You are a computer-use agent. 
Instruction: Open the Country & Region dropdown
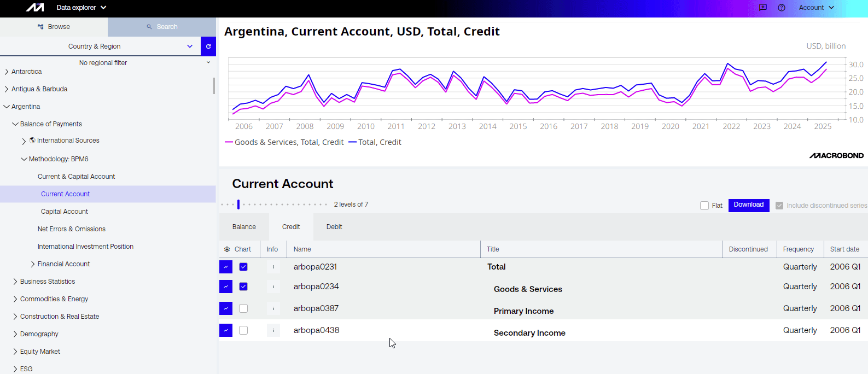(x=101, y=46)
